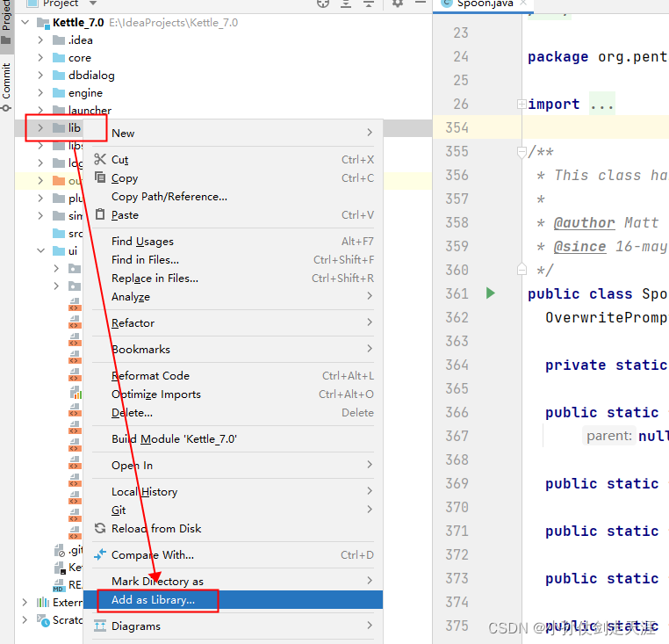Open the Mark Directory as submenu
This screenshot has width=669, height=644.
point(233,582)
